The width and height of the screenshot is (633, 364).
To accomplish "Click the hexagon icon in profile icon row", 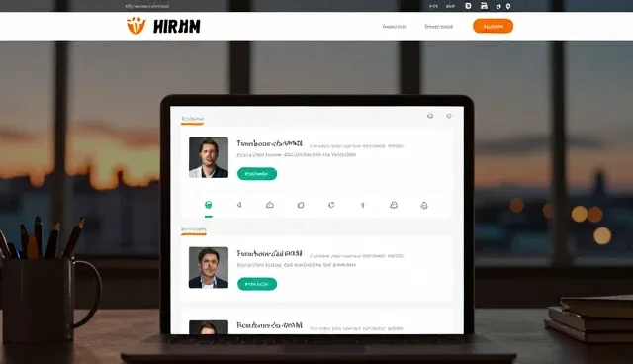I will tap(301, 205).
